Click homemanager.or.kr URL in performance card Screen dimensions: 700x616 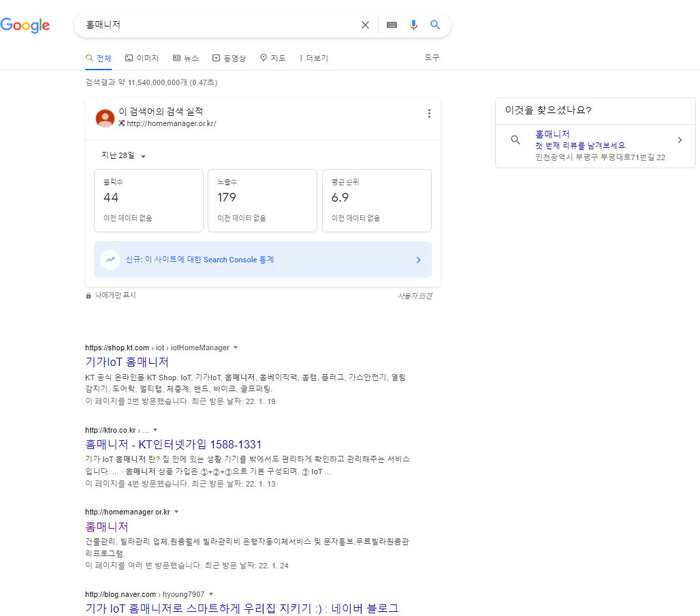pos(171,124)
